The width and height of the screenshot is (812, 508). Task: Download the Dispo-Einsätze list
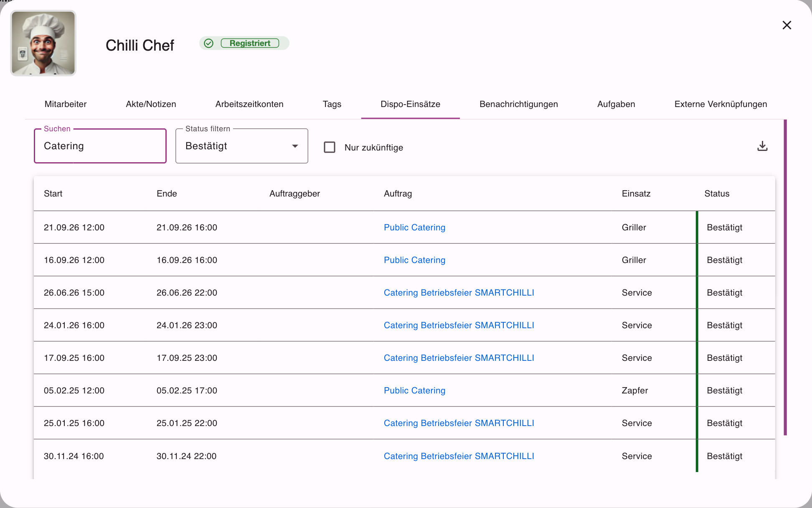click(762, 146)
